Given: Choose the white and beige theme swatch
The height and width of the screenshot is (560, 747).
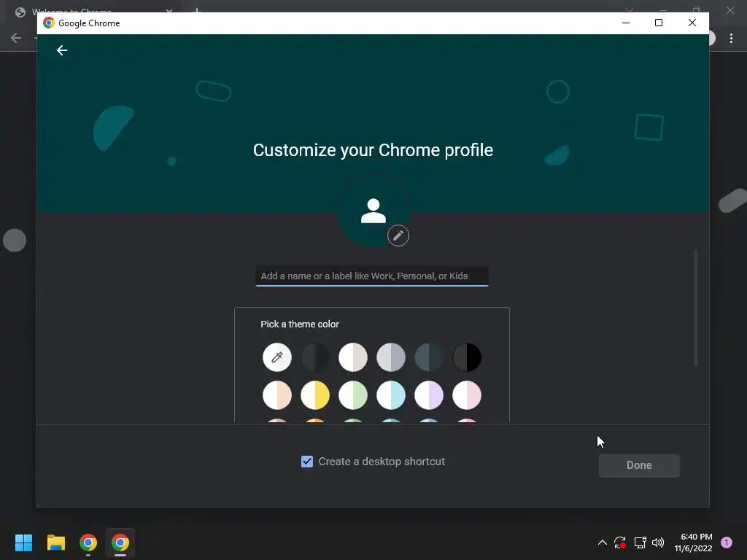Looking at the screenshot, I should click(x=353, y=357).
